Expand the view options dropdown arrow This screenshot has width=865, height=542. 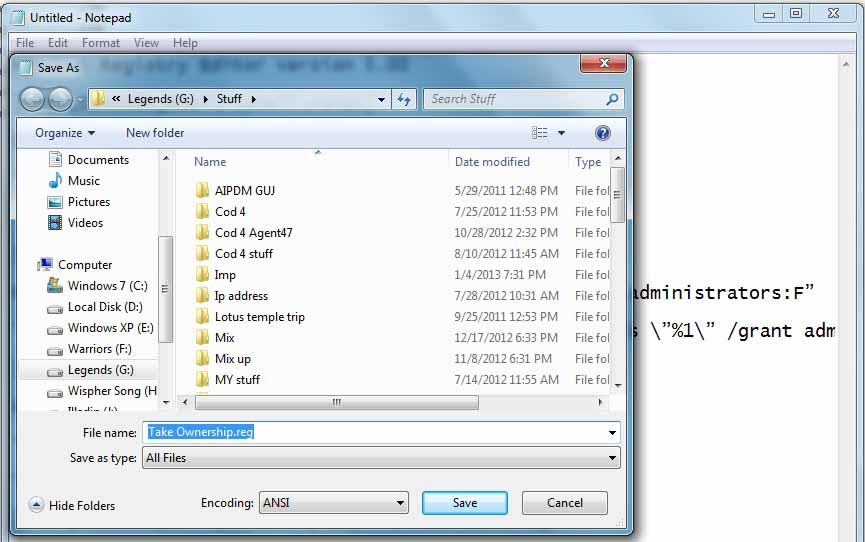click(561, 133)
